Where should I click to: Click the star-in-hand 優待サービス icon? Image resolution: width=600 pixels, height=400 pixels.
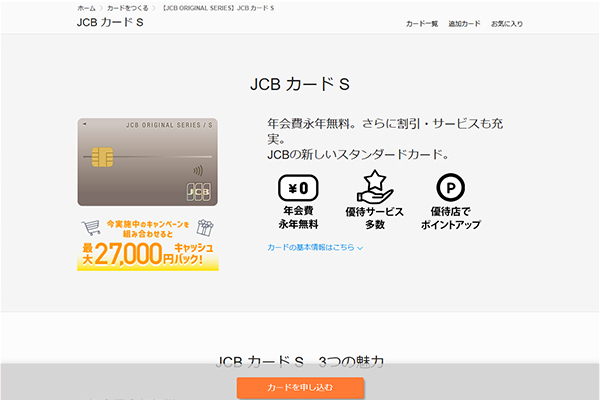click(375, 187)
